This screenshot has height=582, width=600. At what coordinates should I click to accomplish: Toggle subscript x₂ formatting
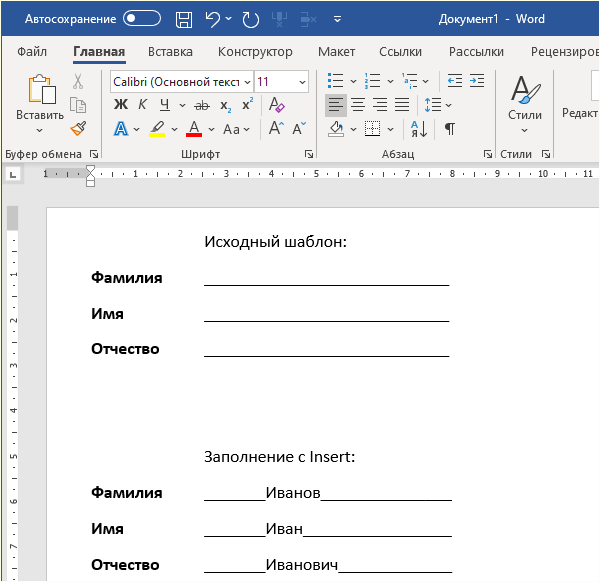[225, 106]
